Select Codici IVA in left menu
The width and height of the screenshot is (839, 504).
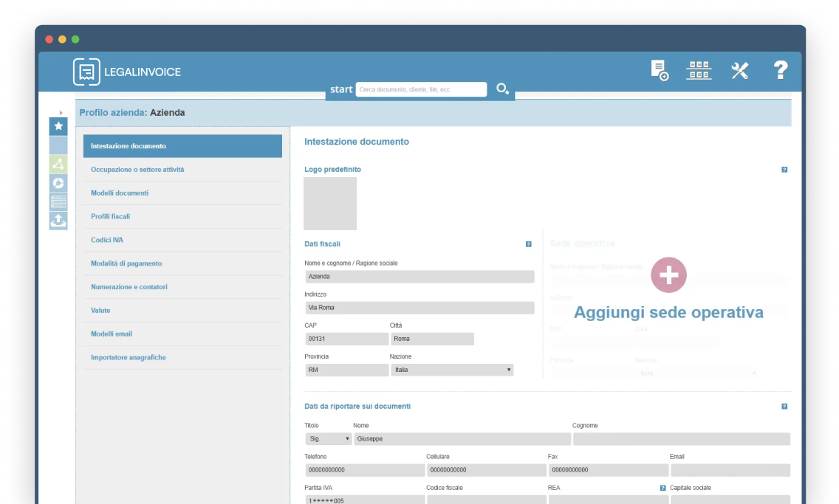pos(107,240)
